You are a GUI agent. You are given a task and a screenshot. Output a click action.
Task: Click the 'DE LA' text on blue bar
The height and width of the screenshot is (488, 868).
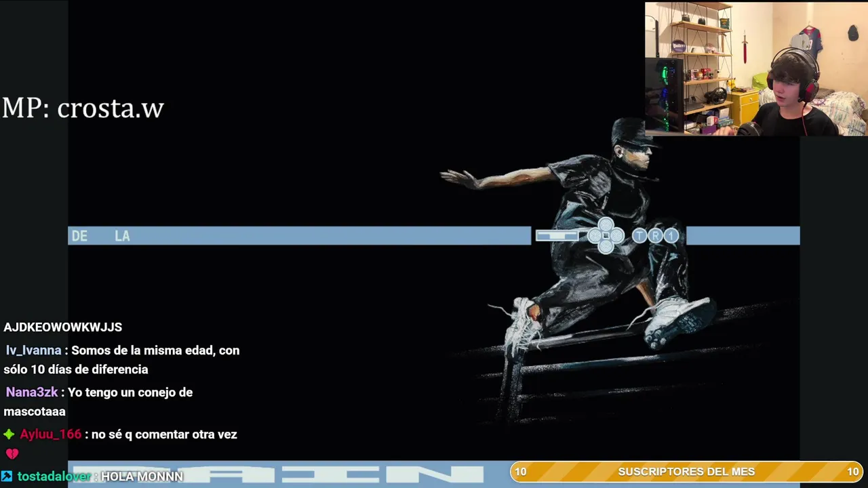[x=100, y=236]
